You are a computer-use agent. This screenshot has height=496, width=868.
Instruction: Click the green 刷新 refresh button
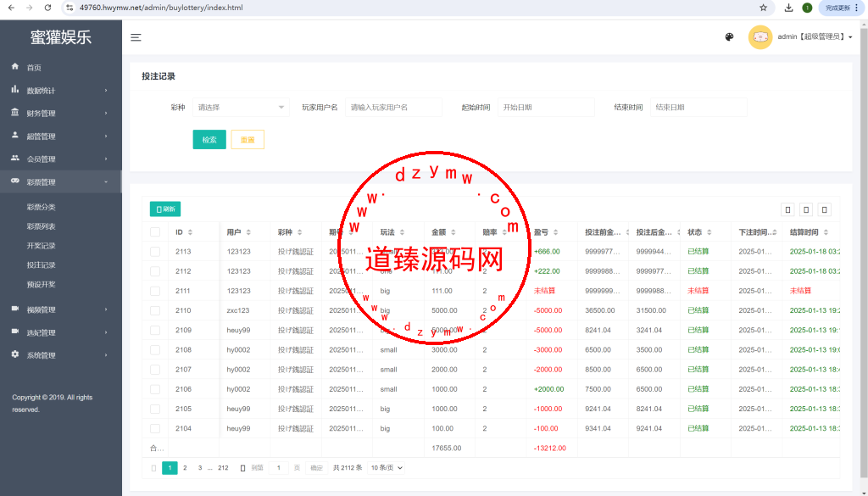click(x=165, y=209)
